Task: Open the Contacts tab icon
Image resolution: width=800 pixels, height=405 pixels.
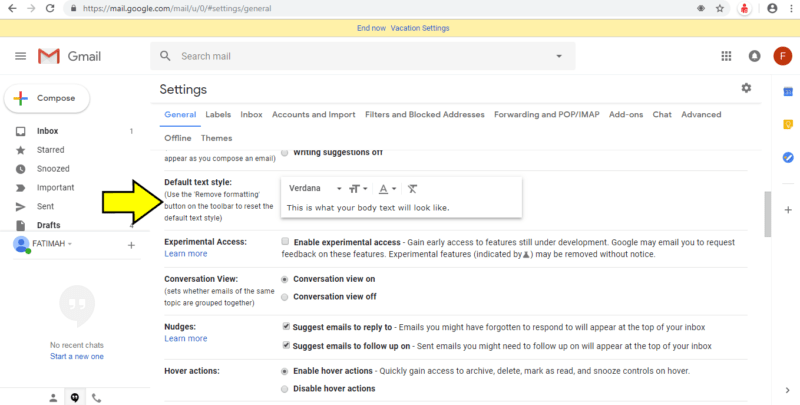Action: (53, 398)
